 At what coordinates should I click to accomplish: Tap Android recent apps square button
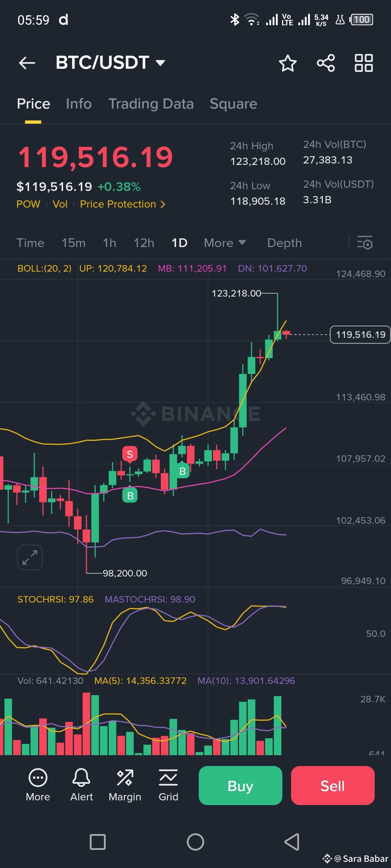(98, 842)
